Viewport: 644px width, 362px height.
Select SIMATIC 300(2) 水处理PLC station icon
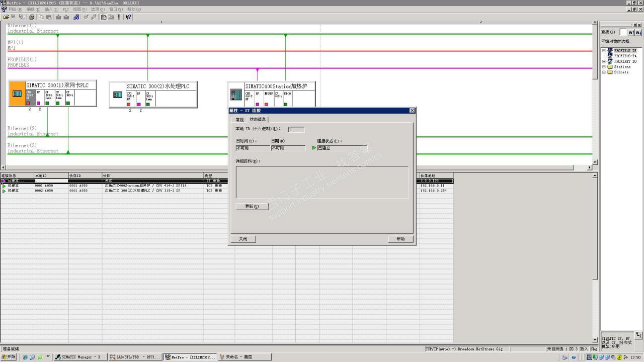click(118, 95)
